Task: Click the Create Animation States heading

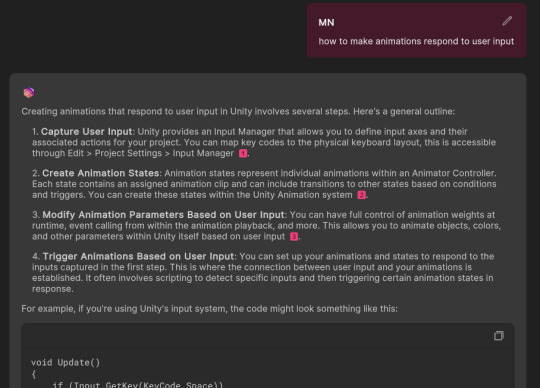Action: tap(101, 173)
